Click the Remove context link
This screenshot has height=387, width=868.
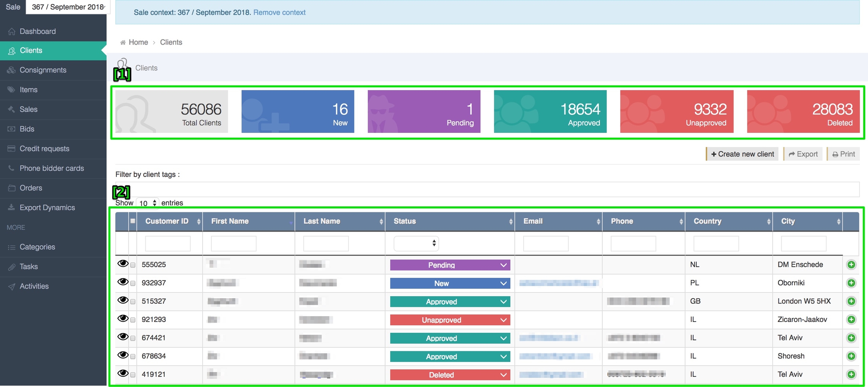tap(279, 12)
